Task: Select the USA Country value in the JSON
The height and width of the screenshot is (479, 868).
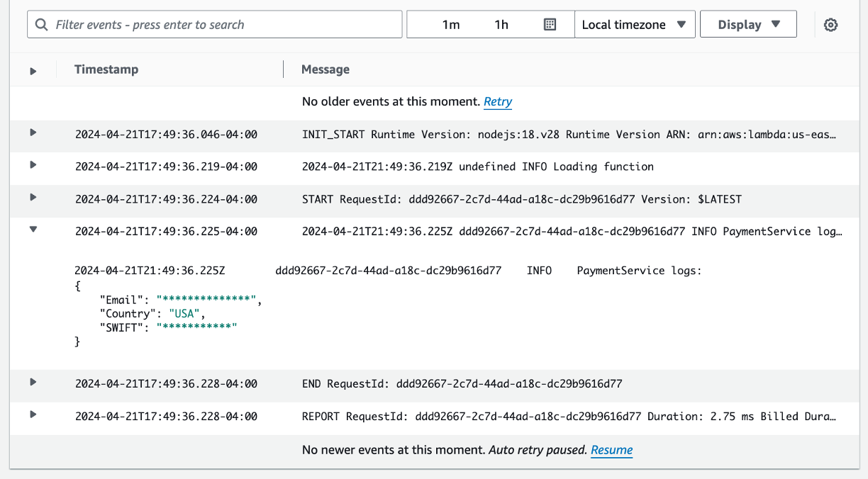Action: coord(184,313)
